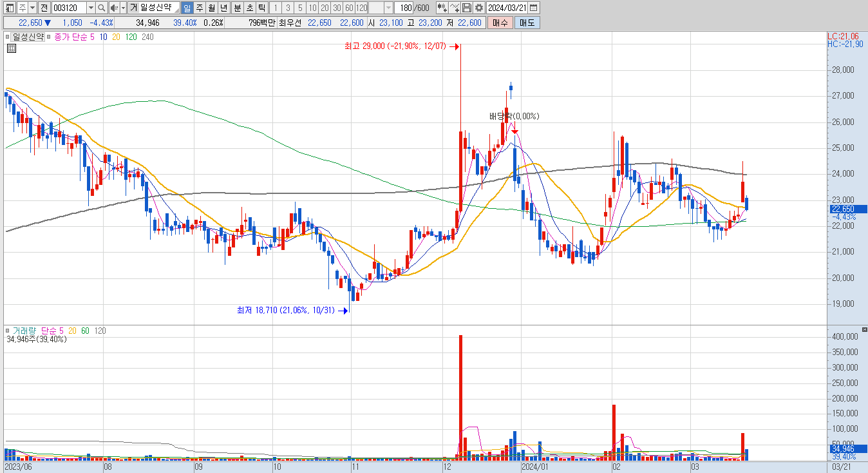Click the date field 2024/03/21
Viewport: 868px width, 473px height.
(507, 8)
